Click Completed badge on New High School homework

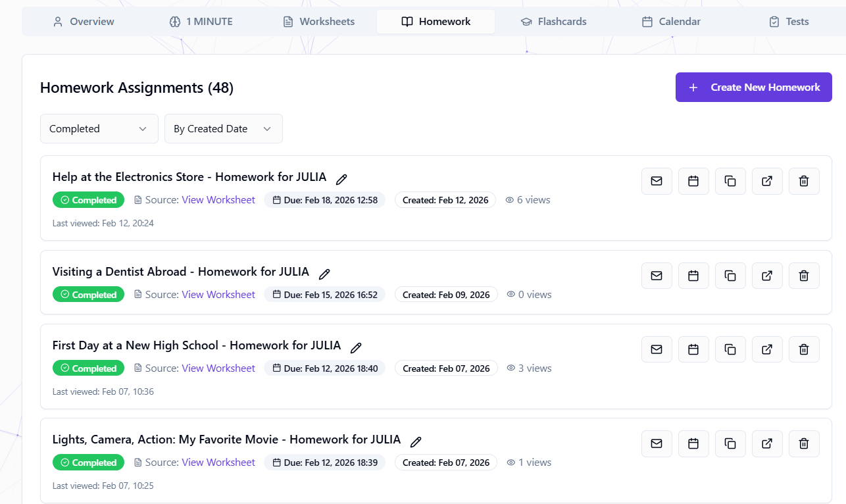89,368
